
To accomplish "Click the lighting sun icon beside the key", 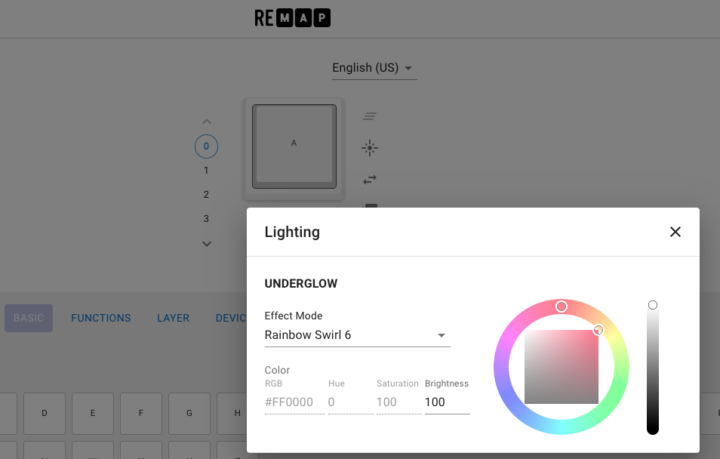I will pyautogui.click(x=370, y=148).
